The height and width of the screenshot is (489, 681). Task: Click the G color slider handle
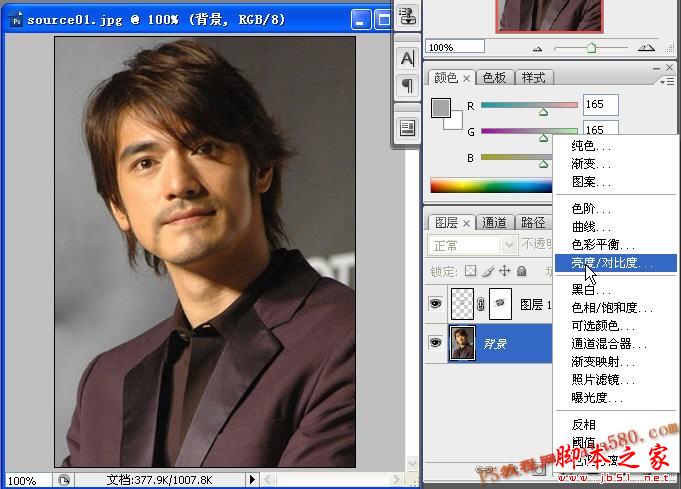543,138
